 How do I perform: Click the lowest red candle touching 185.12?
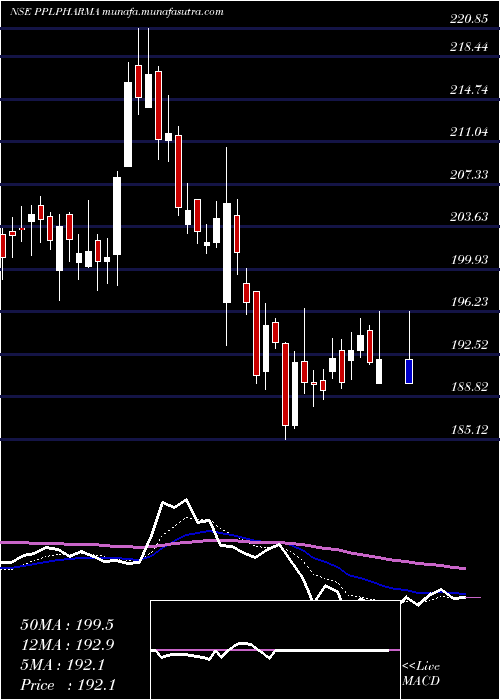click(285, 384)
